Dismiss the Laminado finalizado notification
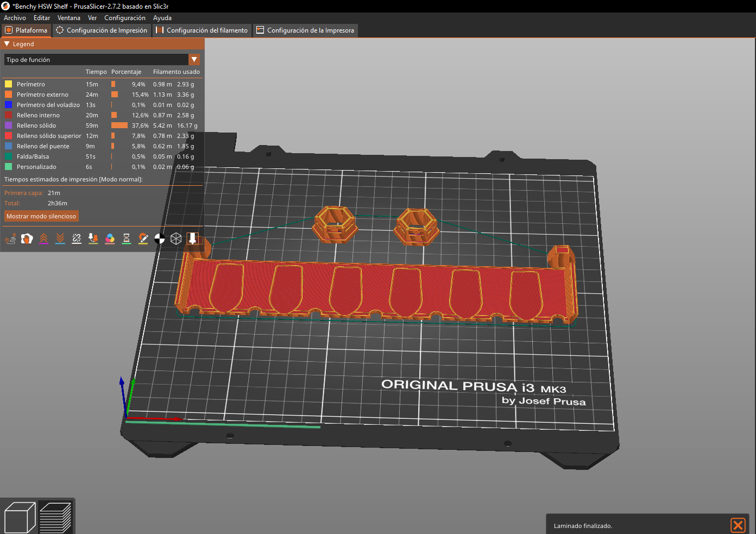 738,525
